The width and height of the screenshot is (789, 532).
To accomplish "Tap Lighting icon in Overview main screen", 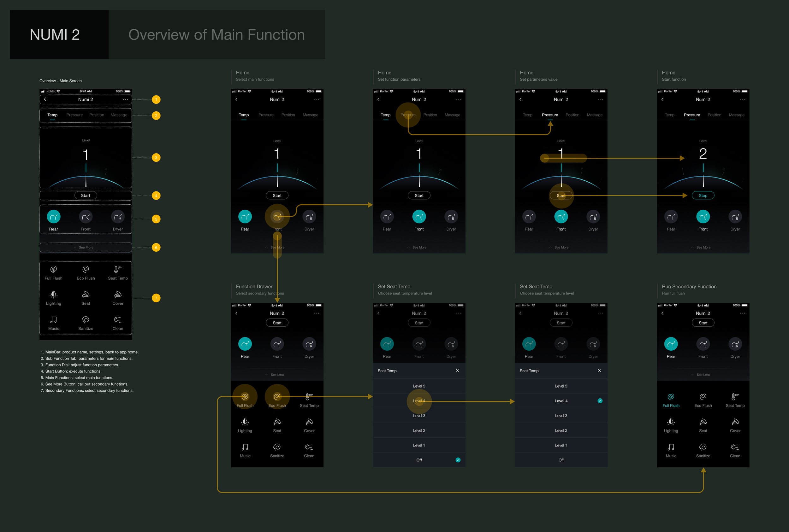I will point(54,295).
